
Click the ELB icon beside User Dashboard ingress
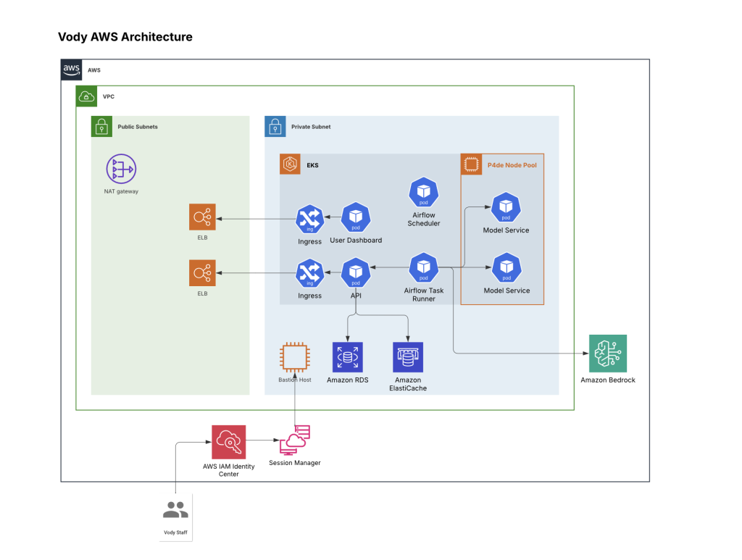coord(203,217)
